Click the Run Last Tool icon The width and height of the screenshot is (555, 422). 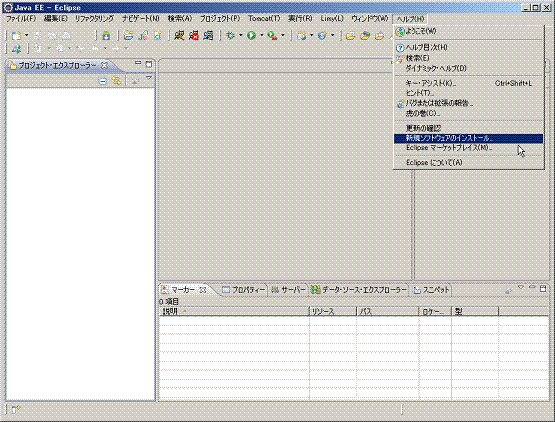273,35
